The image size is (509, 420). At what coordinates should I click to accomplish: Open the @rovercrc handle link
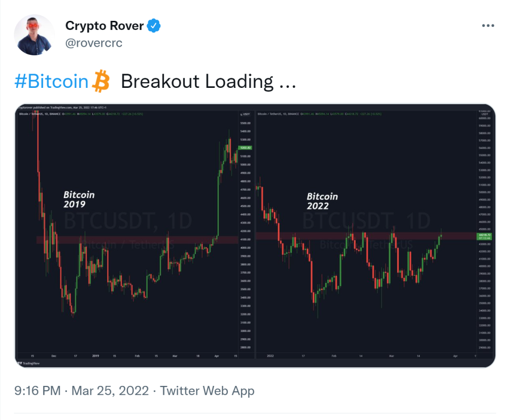pyautogui.click(x=94, y=43)
